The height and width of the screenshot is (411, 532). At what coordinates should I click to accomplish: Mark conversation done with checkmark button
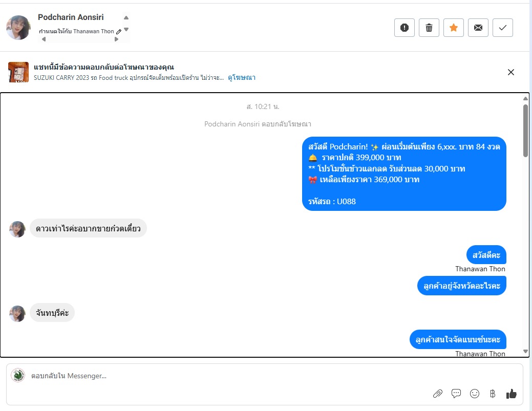click(503, 28)
